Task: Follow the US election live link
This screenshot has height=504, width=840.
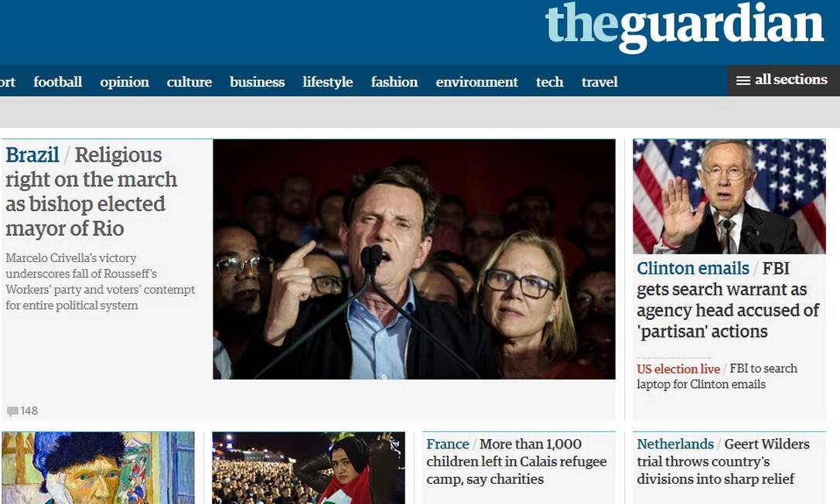Action: coord(678,369)
